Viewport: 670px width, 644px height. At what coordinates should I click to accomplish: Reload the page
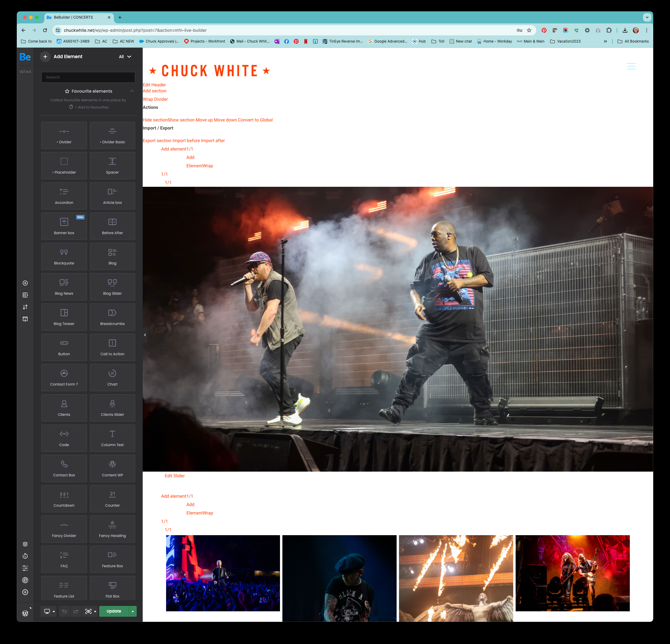(x=45, y=30)
